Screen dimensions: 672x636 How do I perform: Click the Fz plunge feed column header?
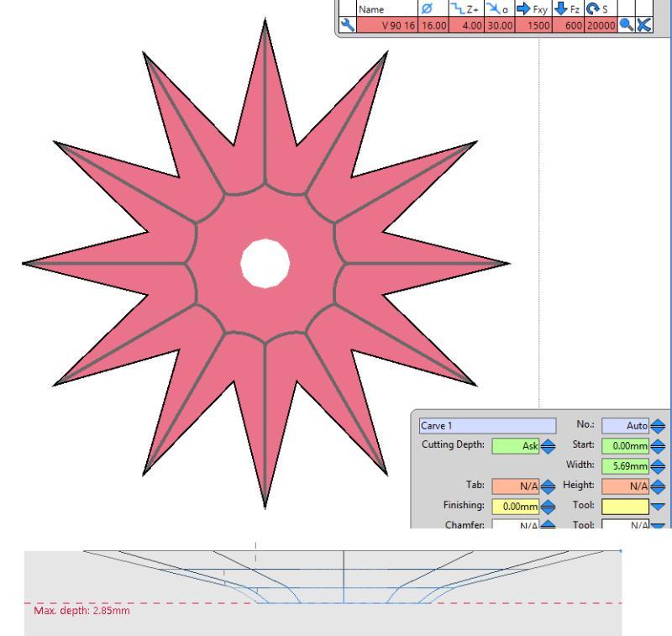click(551, 11)
